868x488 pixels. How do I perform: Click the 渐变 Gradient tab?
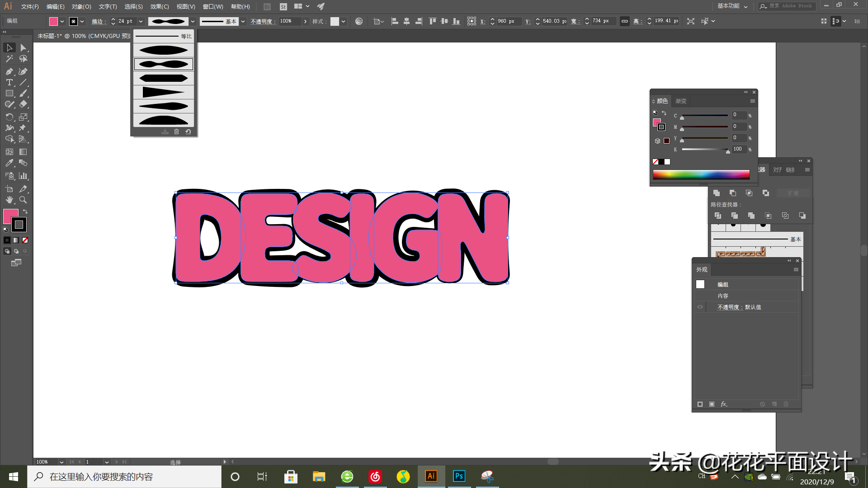tap(680, 101)
